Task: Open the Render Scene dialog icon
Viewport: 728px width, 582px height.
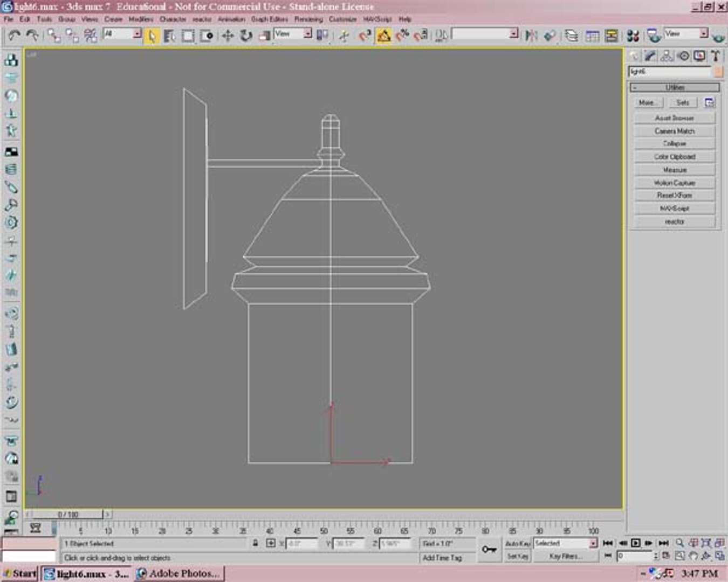Action: [654, 36]
